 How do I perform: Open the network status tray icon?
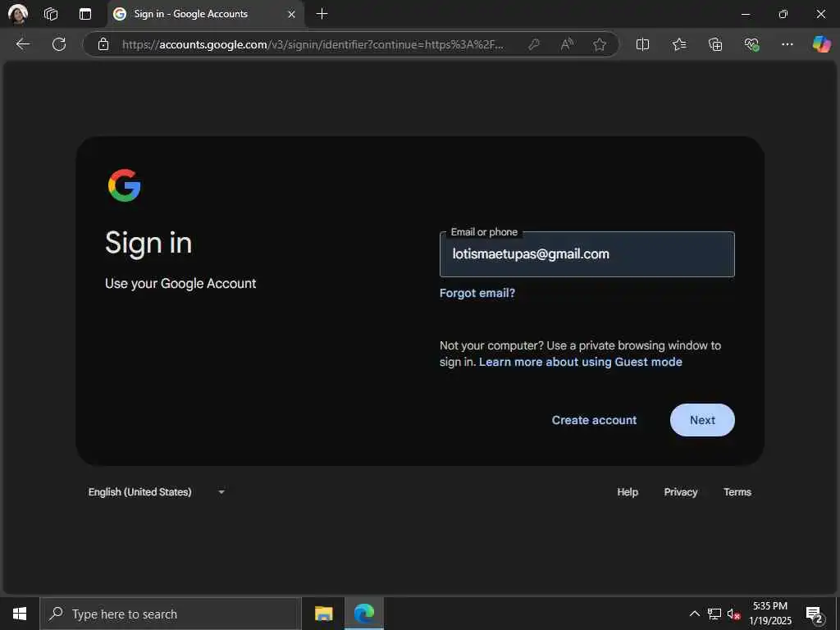point(714,614)
